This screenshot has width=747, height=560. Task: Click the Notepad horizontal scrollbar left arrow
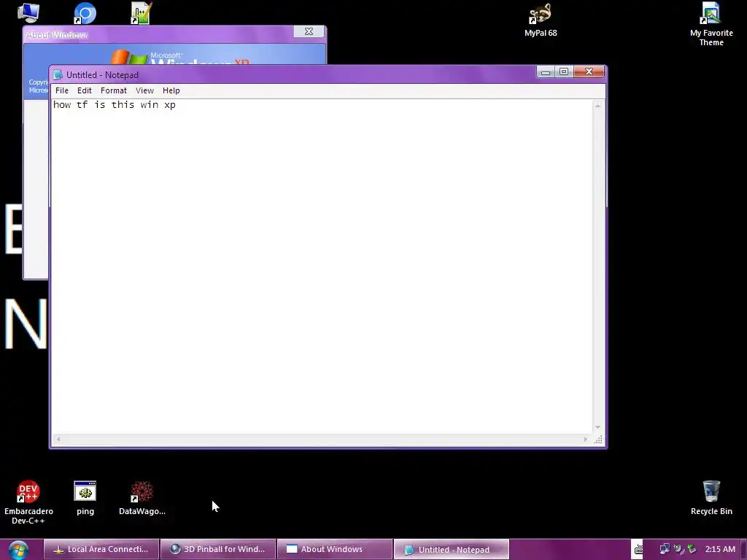click(x=58, y=440)
